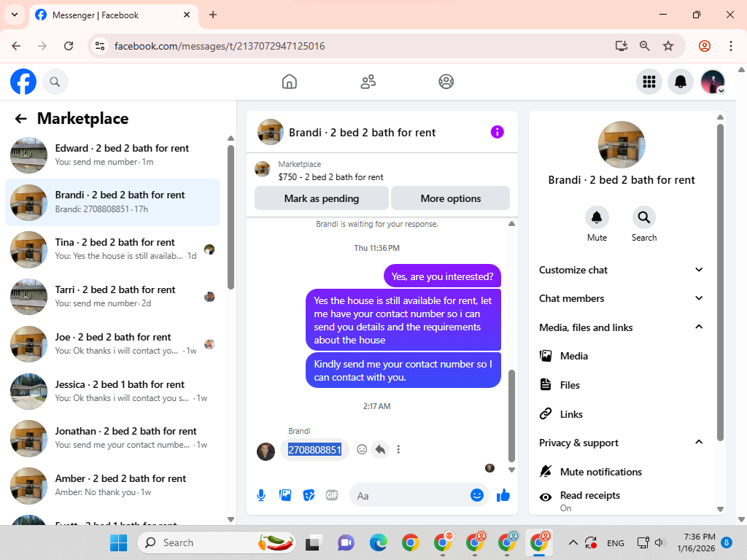Viewport: 747px width, 560px height.
Task: Expand Chat members section
Action: (622, 298)
